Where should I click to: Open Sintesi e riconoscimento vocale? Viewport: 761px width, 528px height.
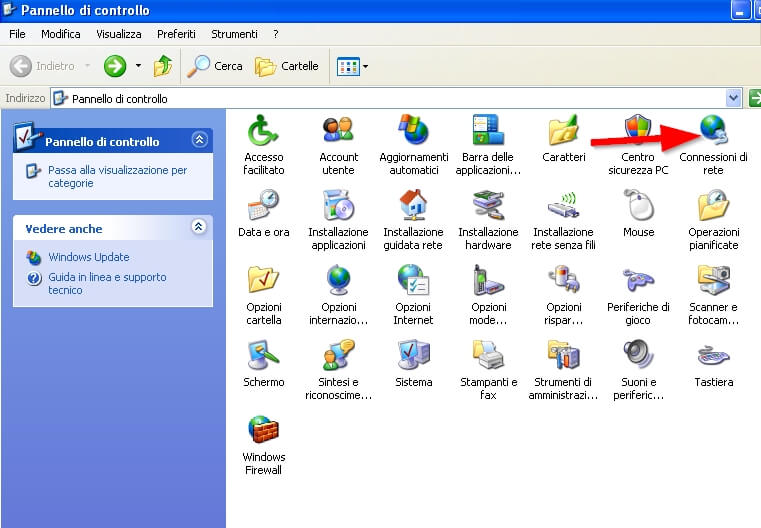pos(338,370)
